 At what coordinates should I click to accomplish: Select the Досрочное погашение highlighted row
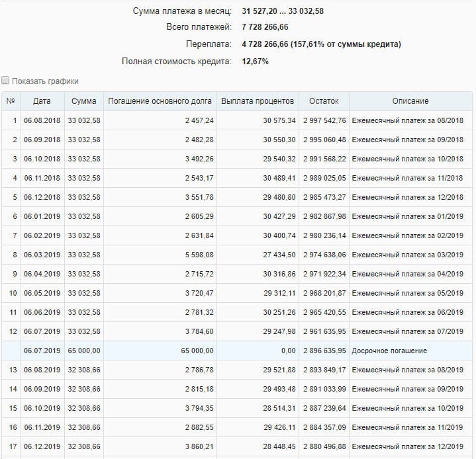pos(237,351)
